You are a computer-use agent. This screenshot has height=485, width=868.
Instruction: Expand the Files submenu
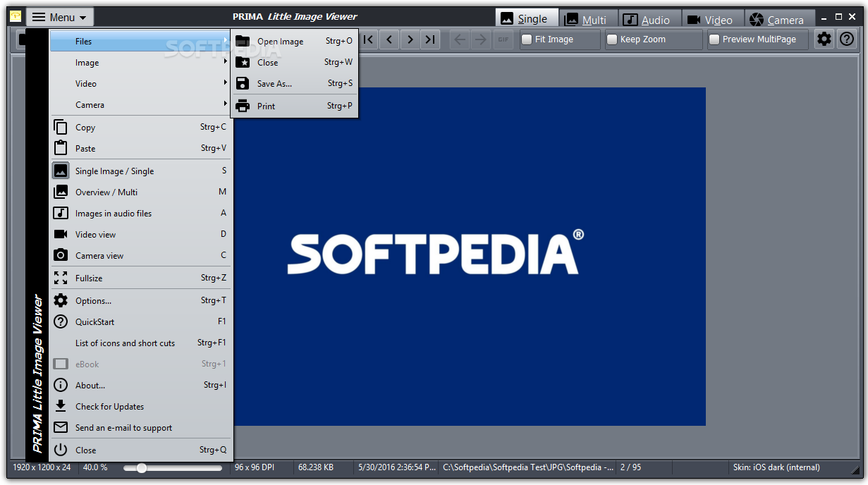pos(141,41)
